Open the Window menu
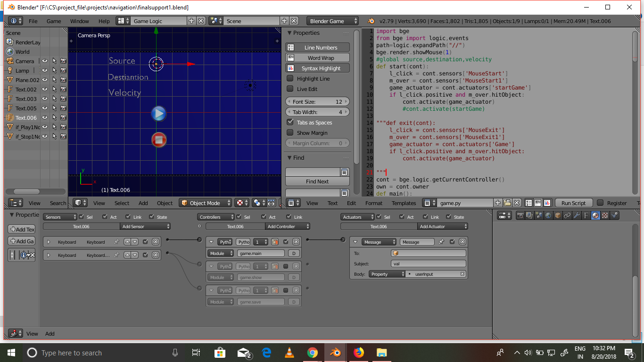644x362 pixels. (80, 21)
